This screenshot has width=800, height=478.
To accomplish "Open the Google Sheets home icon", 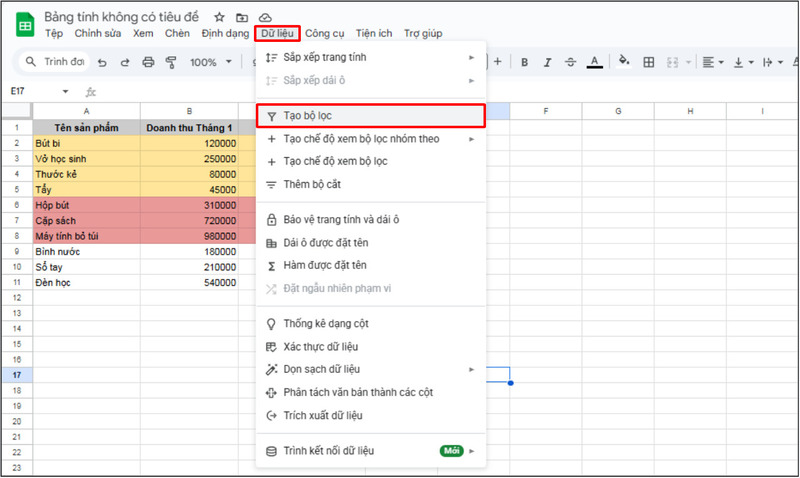I will point(24,25).
